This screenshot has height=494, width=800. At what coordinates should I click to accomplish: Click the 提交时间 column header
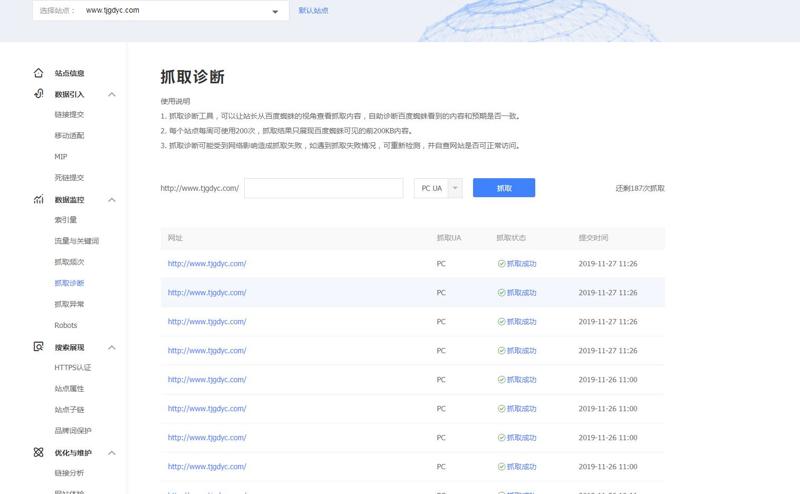pyautogui.click(x=593, y=238)
